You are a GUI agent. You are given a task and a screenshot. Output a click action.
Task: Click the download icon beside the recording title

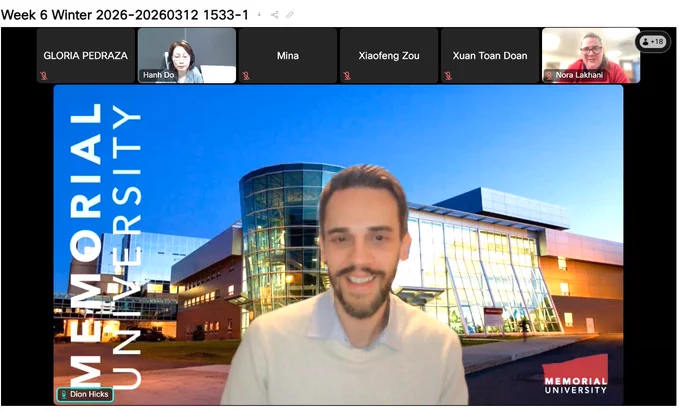click(259, 14)
